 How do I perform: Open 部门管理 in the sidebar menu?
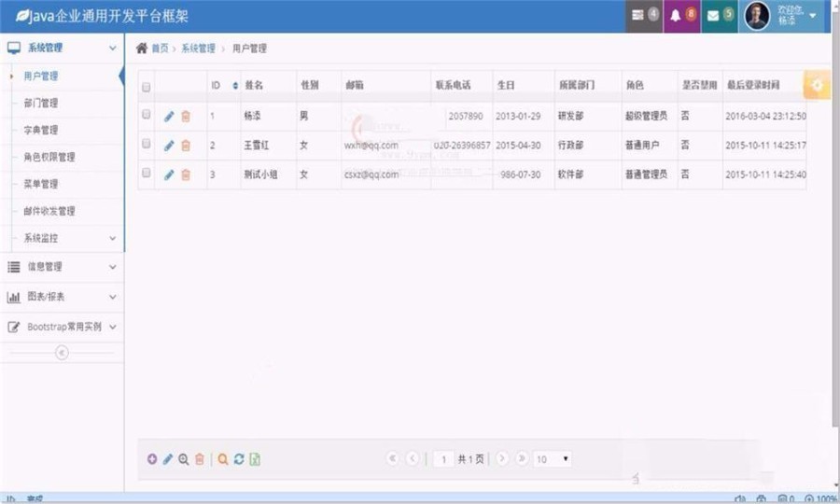point(41,103)
